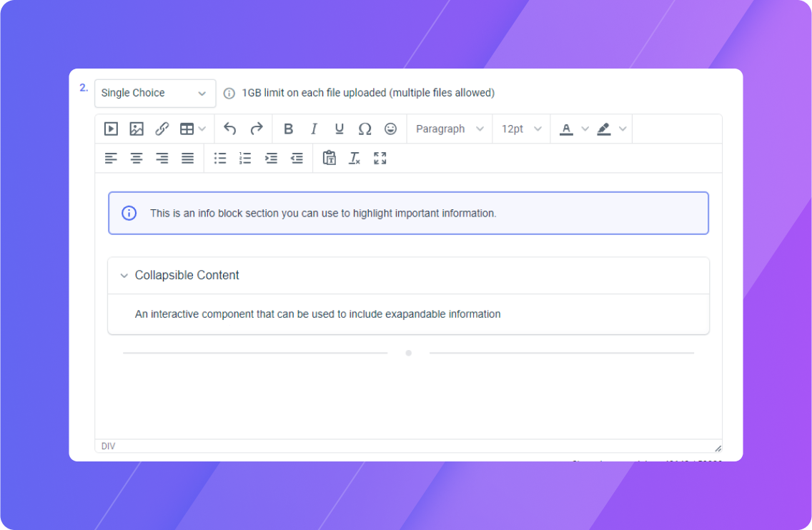
Task: Undo the last edit
Action: pos(229,129)
